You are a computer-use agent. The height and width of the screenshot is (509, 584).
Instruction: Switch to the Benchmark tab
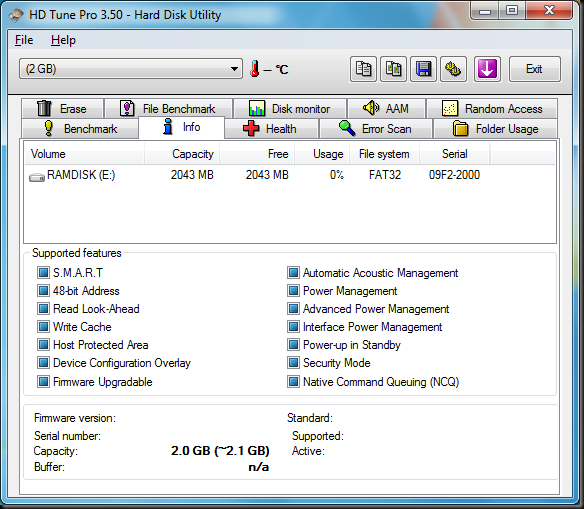(x=80, y=129)
